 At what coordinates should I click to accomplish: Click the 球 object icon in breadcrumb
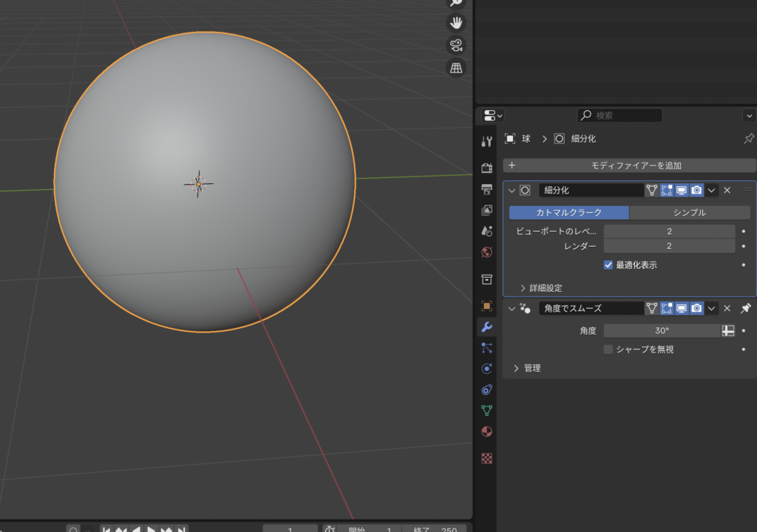coord(510,139)
